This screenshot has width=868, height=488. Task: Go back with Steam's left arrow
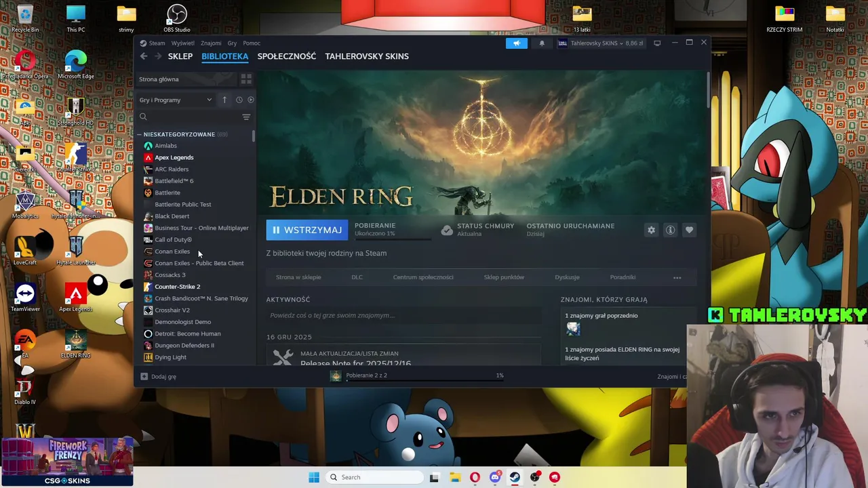click(x=144, y=56)
